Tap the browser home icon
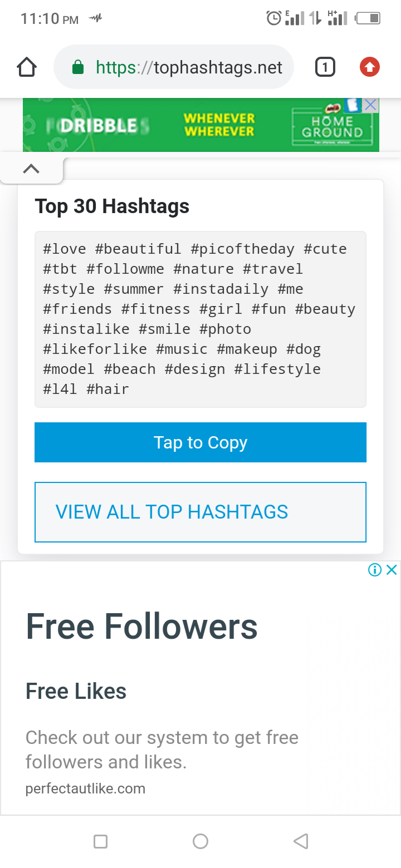 pos(27,68)
